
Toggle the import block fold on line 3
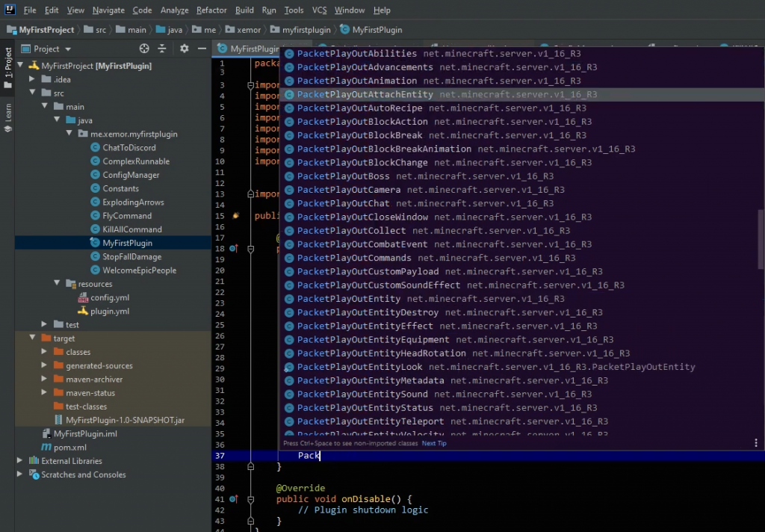[252, 85]
